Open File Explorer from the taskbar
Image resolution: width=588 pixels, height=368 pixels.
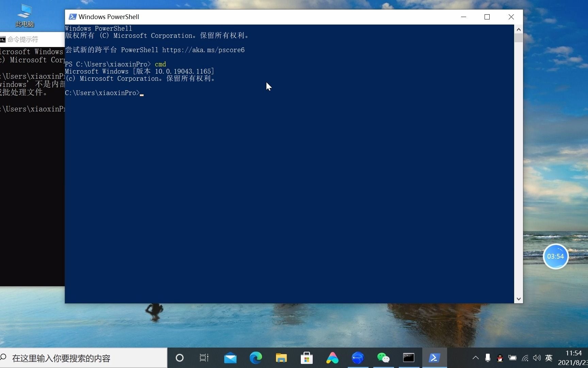pos(281,358)
